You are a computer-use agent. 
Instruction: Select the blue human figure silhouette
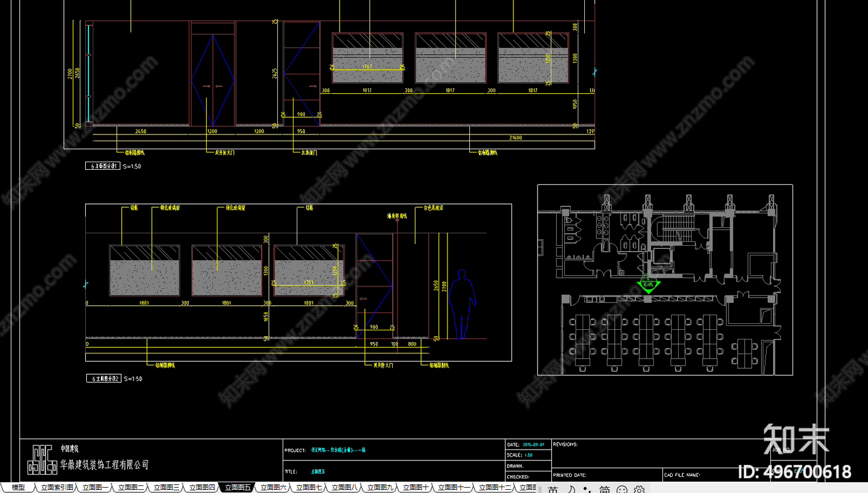(462, 304)
